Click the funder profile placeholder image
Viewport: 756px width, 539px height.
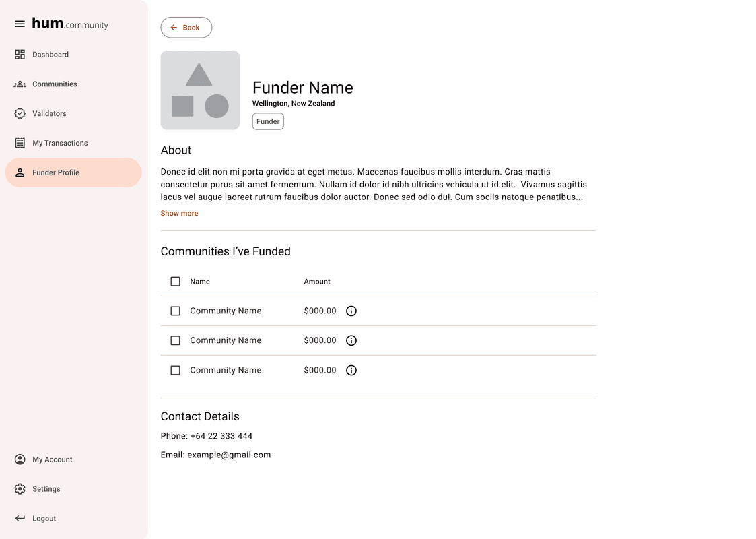pyautogui.click(x=200, y=90)
